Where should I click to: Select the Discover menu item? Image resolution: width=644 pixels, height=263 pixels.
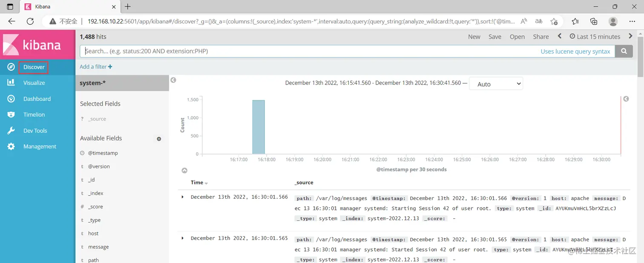pos(34,67)
